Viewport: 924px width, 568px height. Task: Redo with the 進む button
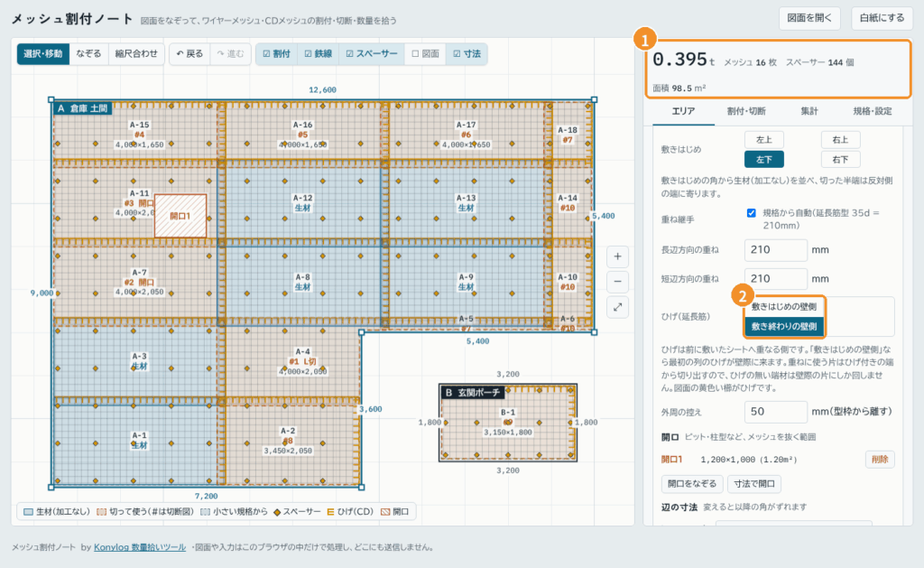pyautogui.click(x=230, y=53)
